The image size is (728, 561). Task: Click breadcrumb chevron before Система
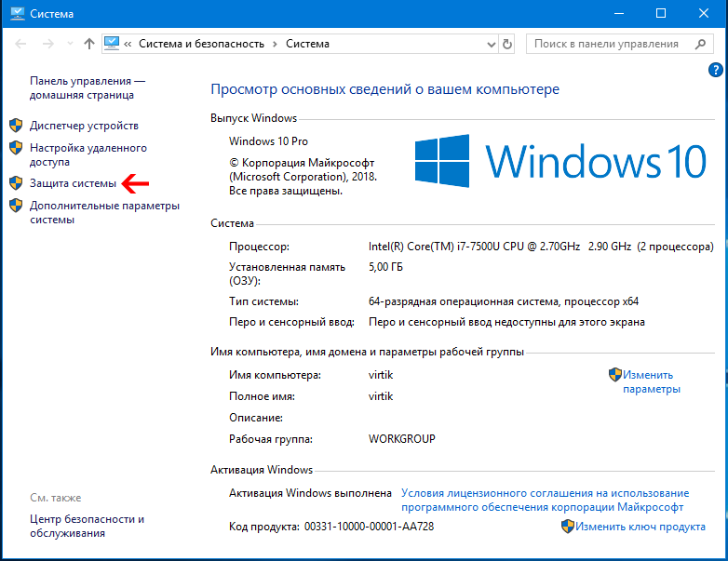[x=275, y=44]
